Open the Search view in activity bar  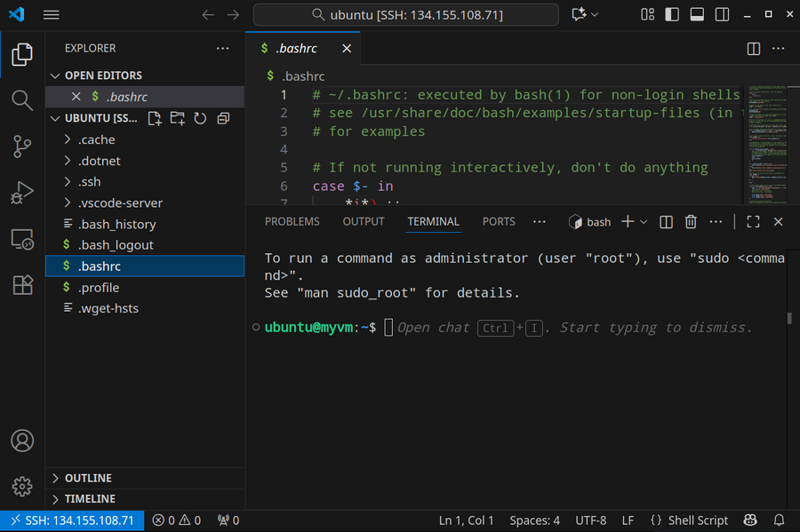click(x=22, y=99)
